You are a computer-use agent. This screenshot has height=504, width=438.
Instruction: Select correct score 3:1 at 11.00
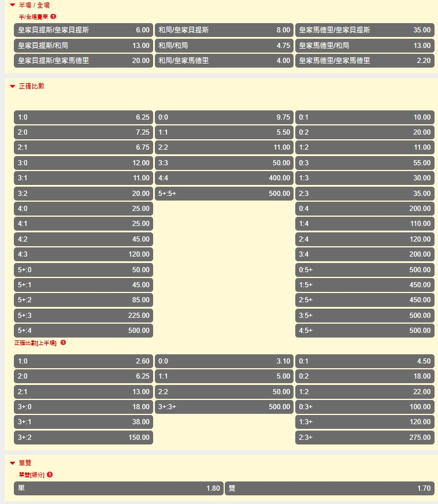pos(83,178)
